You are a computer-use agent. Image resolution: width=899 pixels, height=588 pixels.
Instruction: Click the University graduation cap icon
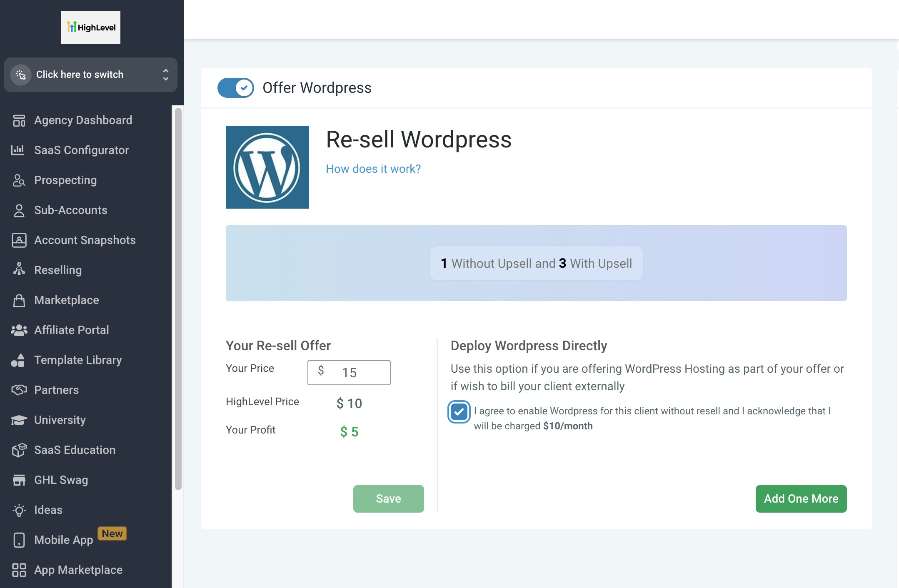(x=19, y=420)
